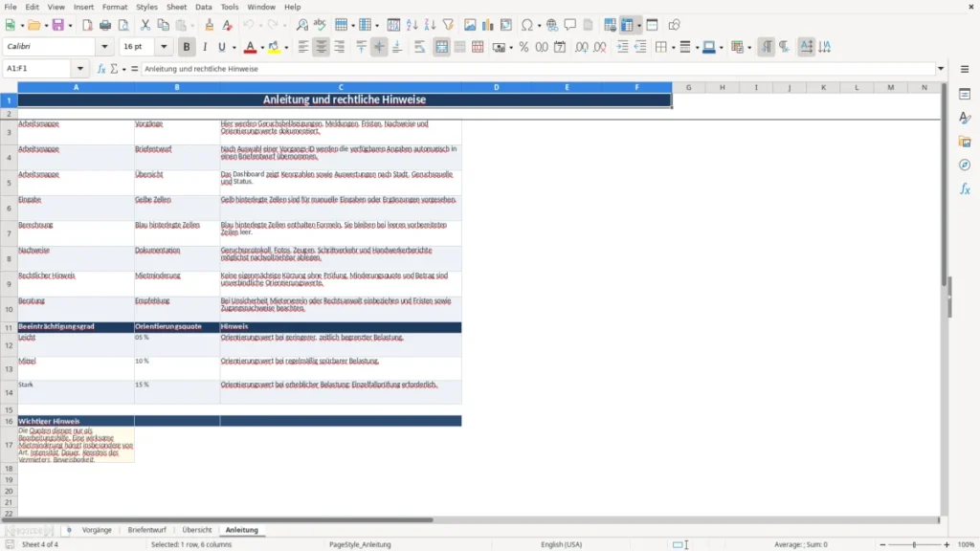This screenshot has height=551, width=980.
Task: Add a decimal place
Action: 581,47
